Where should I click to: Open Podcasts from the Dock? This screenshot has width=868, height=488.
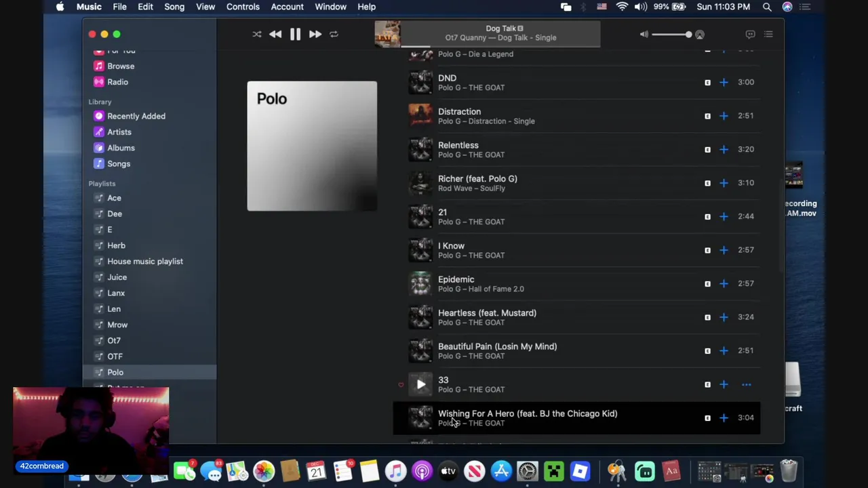click(x=422, y=470)
